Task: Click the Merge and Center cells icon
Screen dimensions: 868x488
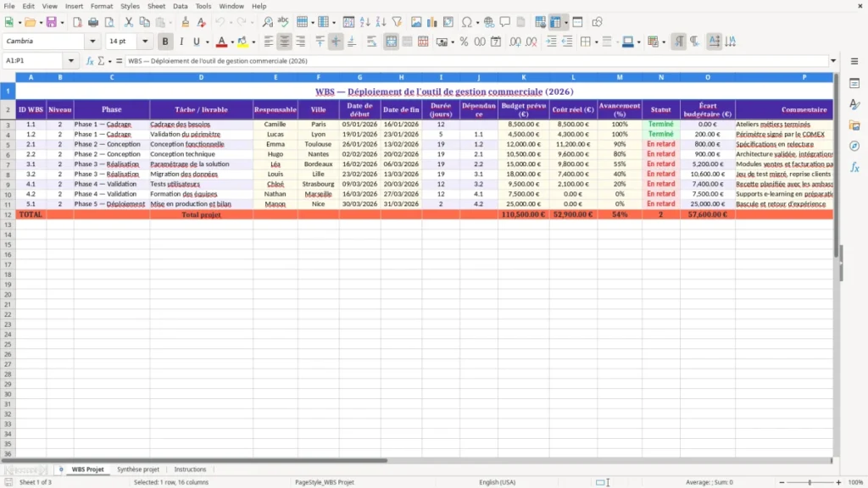Action: point(391,42)
